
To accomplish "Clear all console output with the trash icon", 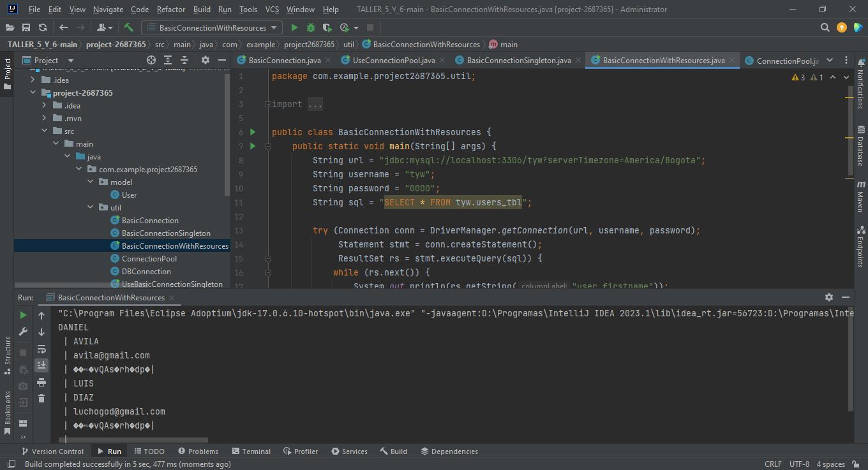I will pyautogui.click(x=41, y=397).
